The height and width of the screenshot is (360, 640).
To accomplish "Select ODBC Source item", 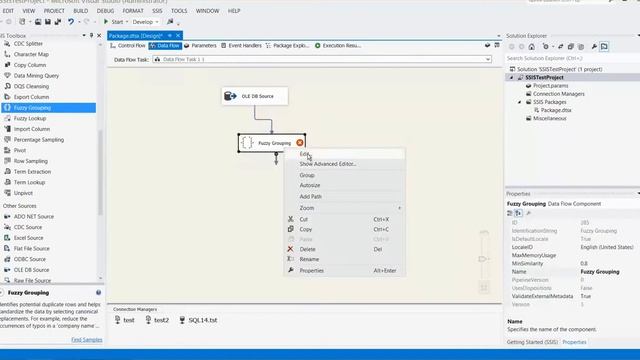I will pyautogui.click(x=29, y=259).
